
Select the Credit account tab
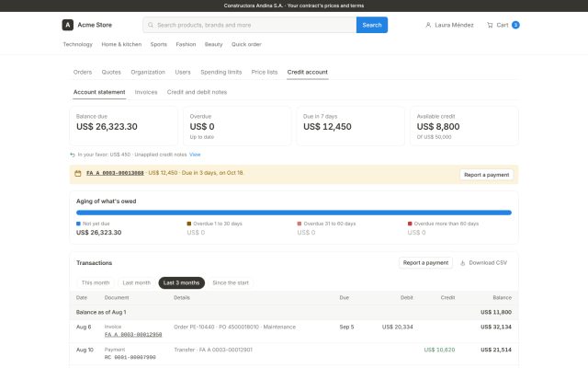coord(308,72)
